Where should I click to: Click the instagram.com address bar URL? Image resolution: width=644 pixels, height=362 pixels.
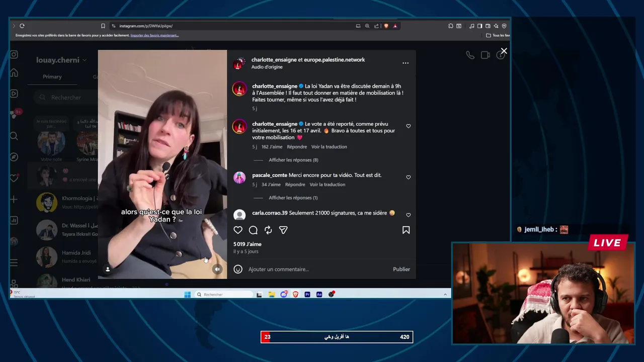click(146, 26)
